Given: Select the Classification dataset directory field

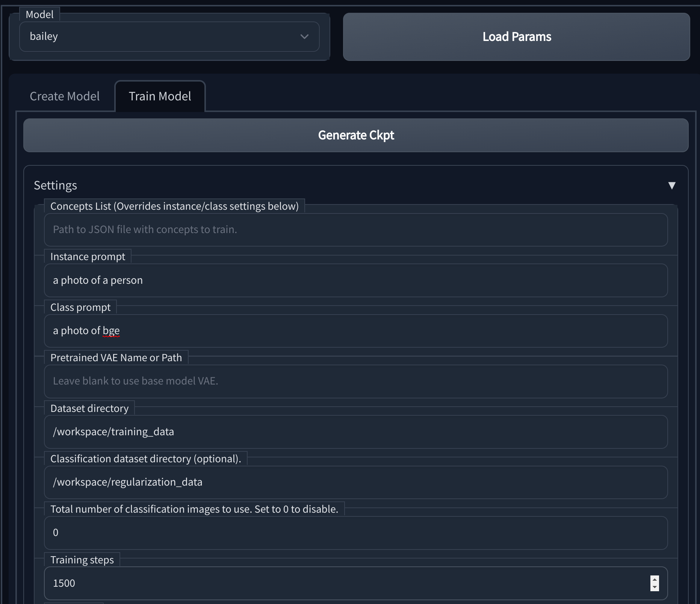Looking at the screenshot, I should (355, 482).
